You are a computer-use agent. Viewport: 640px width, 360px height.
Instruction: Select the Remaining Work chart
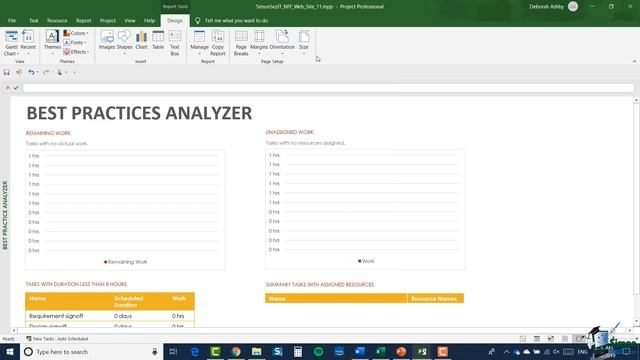click(125, 210)
